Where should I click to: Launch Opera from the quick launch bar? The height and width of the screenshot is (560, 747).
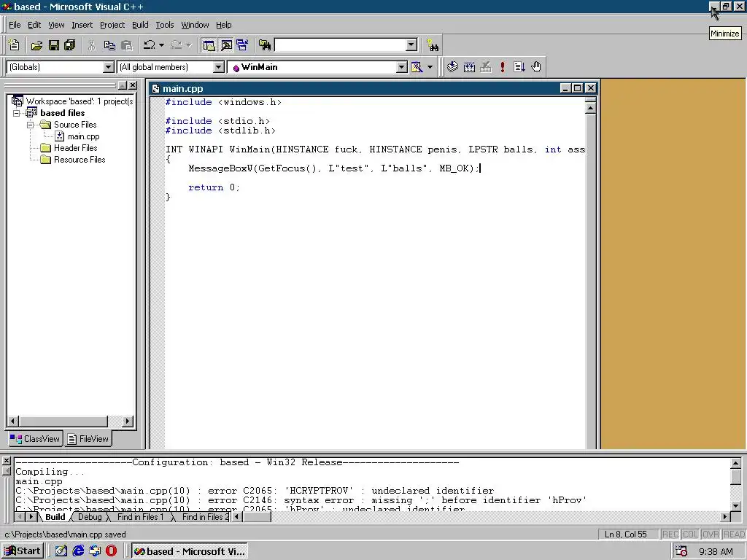111,551
